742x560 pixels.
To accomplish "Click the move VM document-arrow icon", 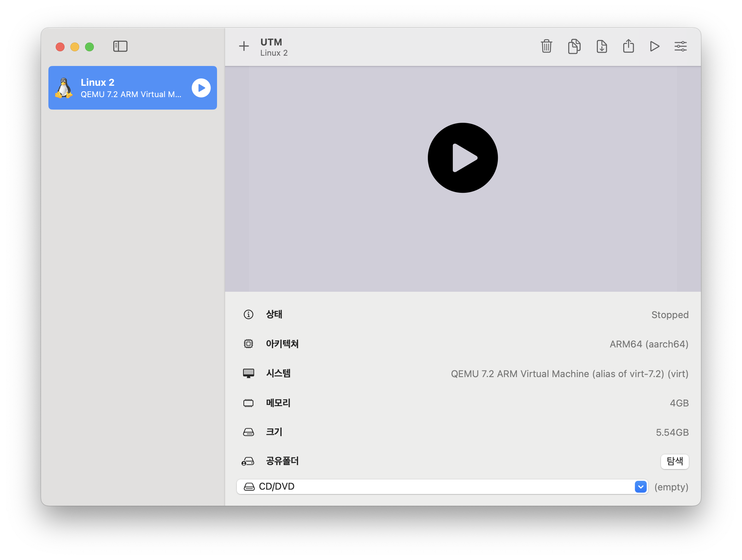I will pos(602,46).
